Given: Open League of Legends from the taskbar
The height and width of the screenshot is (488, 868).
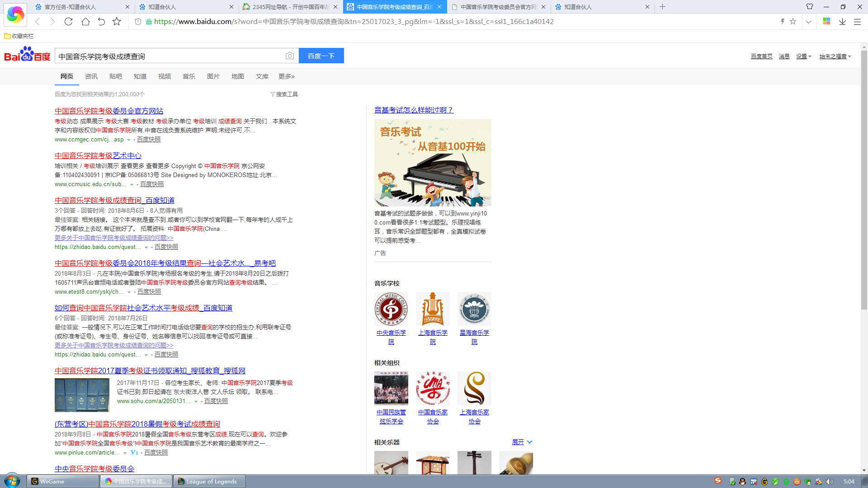Looking at the screenshot, I should 209,481.
